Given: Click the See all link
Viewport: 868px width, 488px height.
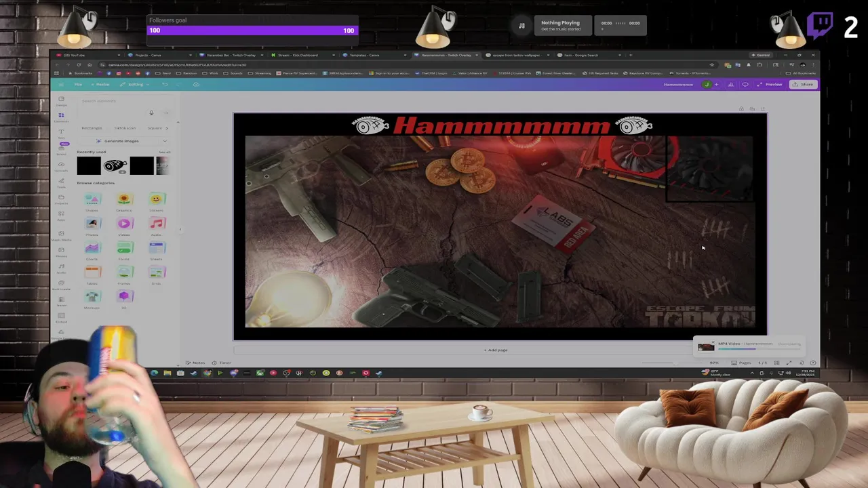Looking at the screenshot, I should pos(164,152).
